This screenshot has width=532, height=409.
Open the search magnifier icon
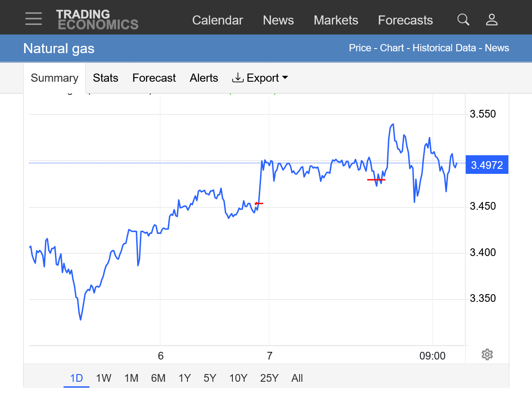(x=463, y=20)
